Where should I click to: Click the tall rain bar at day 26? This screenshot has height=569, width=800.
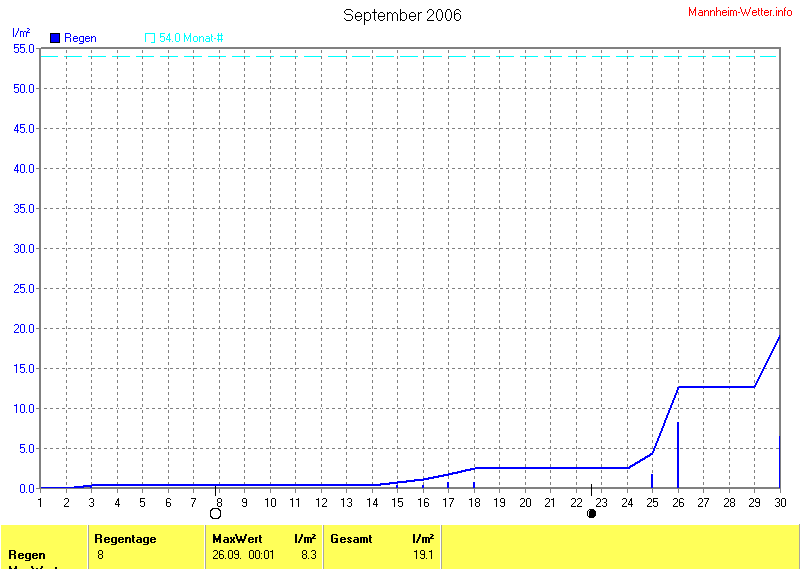(678, 455)
